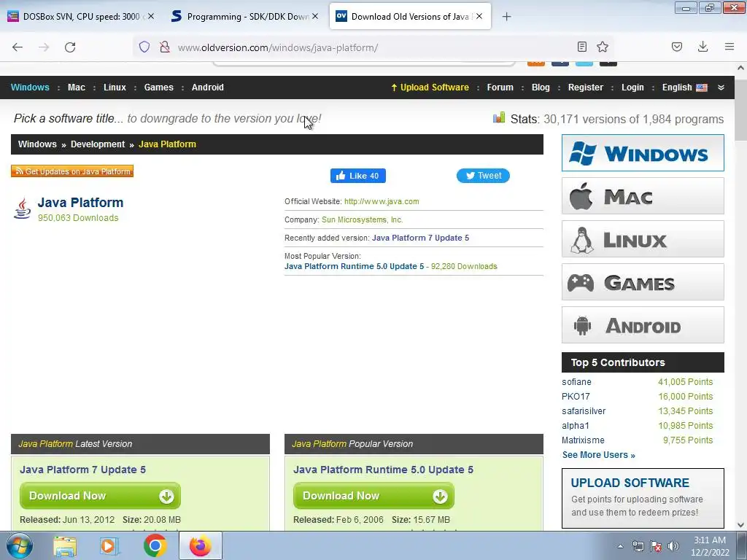747x560 pixels.
Task: Open contributor PKO17 profile
Action: [576, 396]
